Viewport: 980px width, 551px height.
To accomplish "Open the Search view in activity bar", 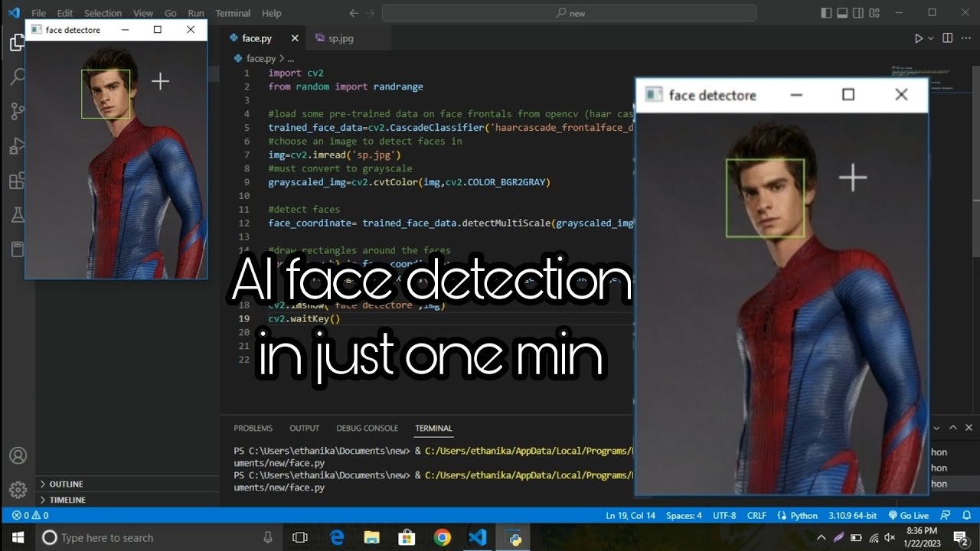I will (x=17, y=77).
